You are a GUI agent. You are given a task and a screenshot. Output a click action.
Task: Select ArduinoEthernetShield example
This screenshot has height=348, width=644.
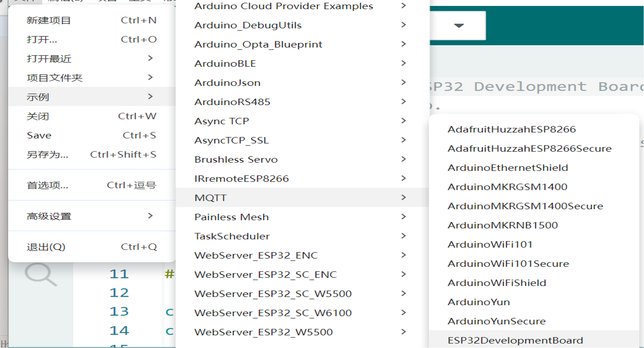[x=534, y=168]
